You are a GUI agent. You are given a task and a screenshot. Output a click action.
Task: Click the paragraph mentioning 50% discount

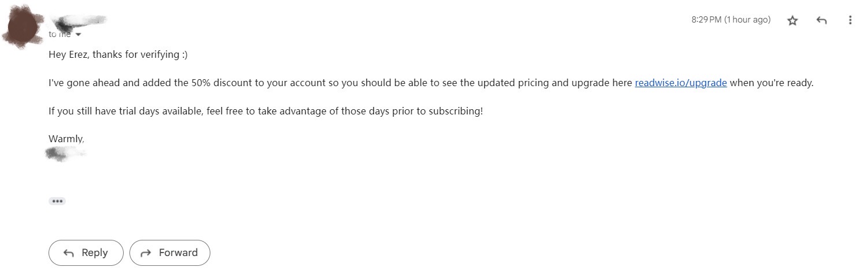click(340, 83)
